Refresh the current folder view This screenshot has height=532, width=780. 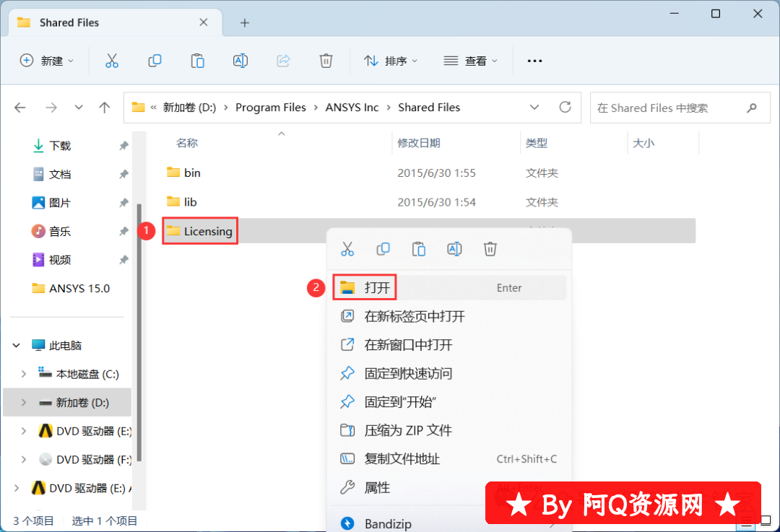click(x=565, y=108)
